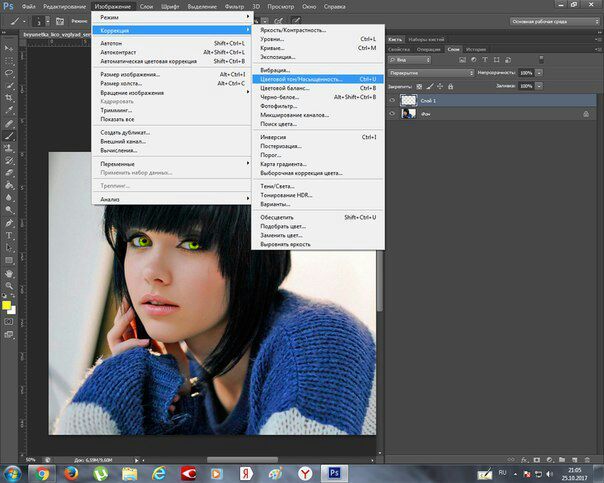Screen dimensions: 604x483
Task: Add layer style fx icon
Action: tap(524, 460)
